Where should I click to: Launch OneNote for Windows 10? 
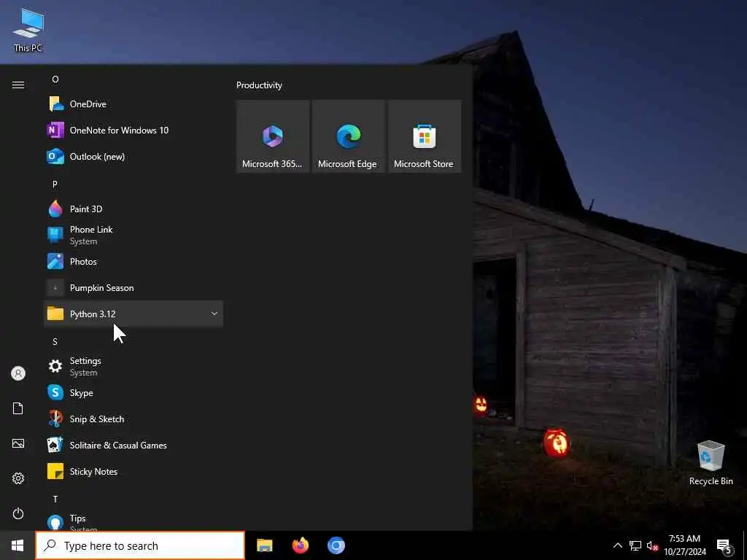point(133,130)
